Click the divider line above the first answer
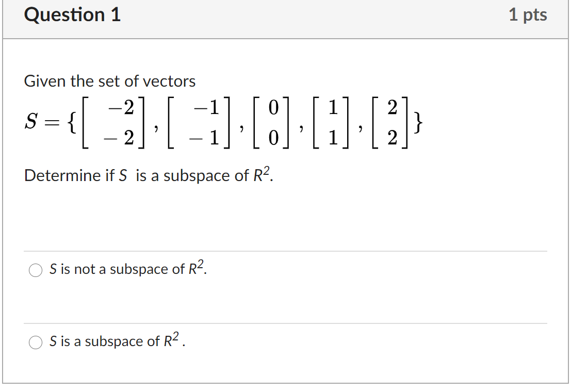Image resolution: width=587 pixels, height=392 pixels. click(x=293, y=249)
